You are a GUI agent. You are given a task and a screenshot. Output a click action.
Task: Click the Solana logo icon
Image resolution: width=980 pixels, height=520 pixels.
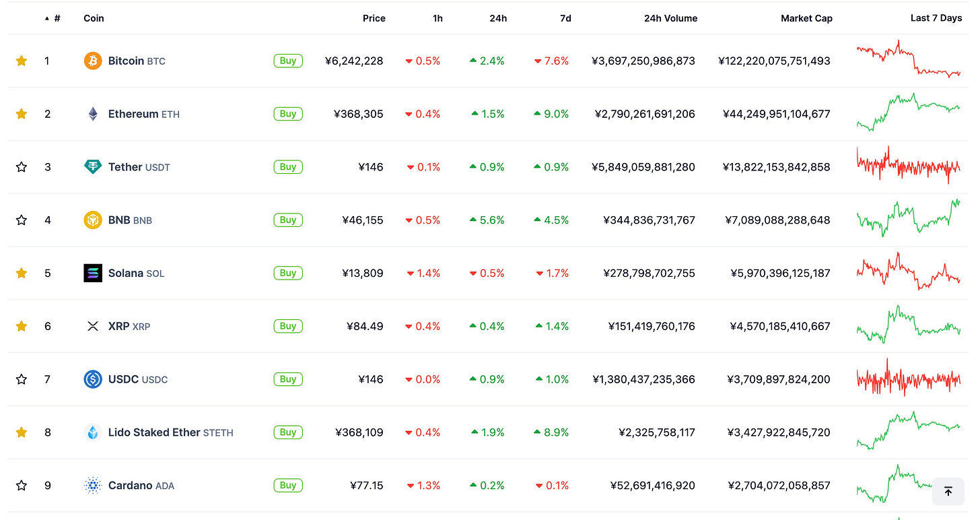click(93, 273)
